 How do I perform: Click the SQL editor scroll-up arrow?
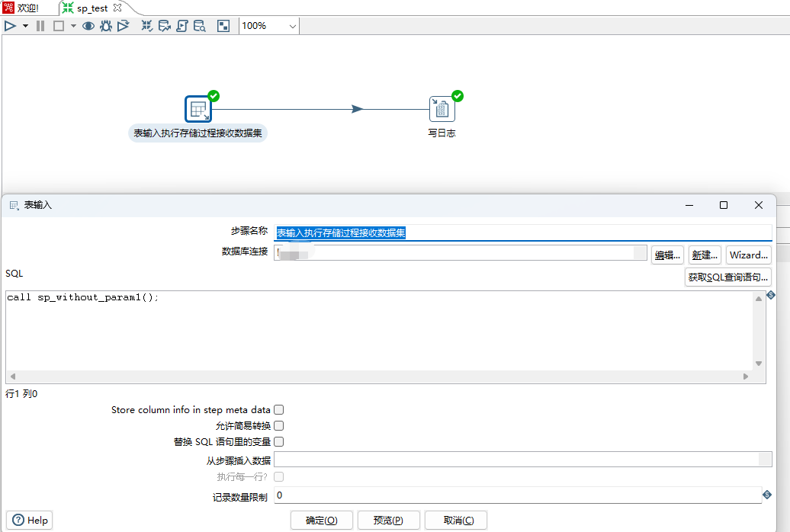click(x=759, y=299)
